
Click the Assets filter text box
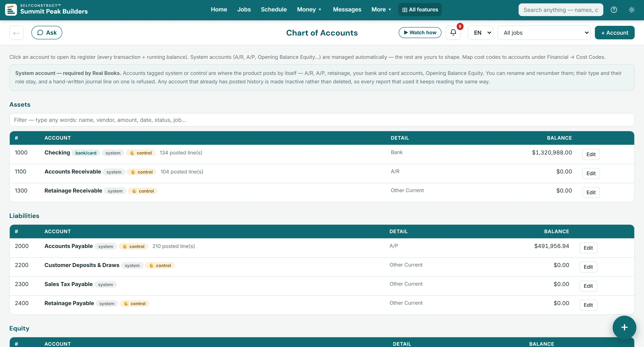coord(322,120)
